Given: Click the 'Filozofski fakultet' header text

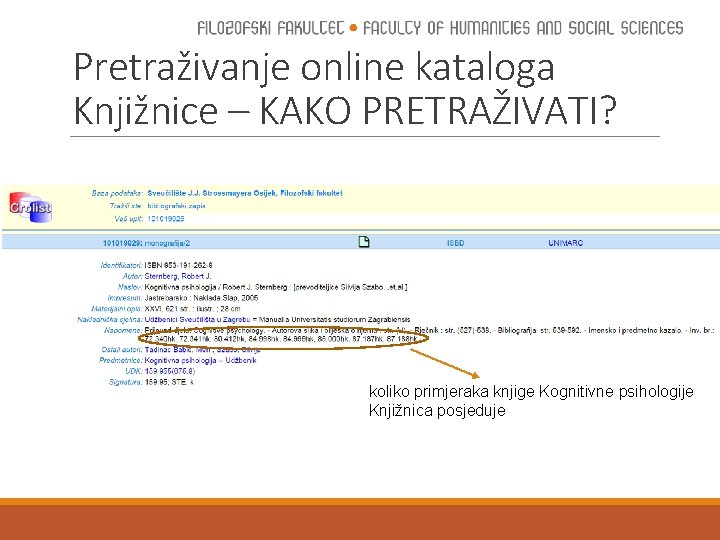Looking at the screenshot, I should pyautogui.click(x=270, y=28).
